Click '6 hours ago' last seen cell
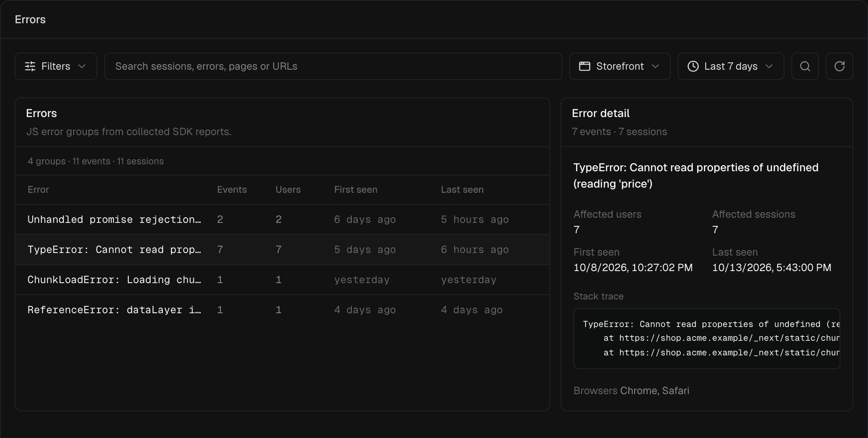Image resolution: width=868 pixels, height=438 pixels. [x=474, y=250]
